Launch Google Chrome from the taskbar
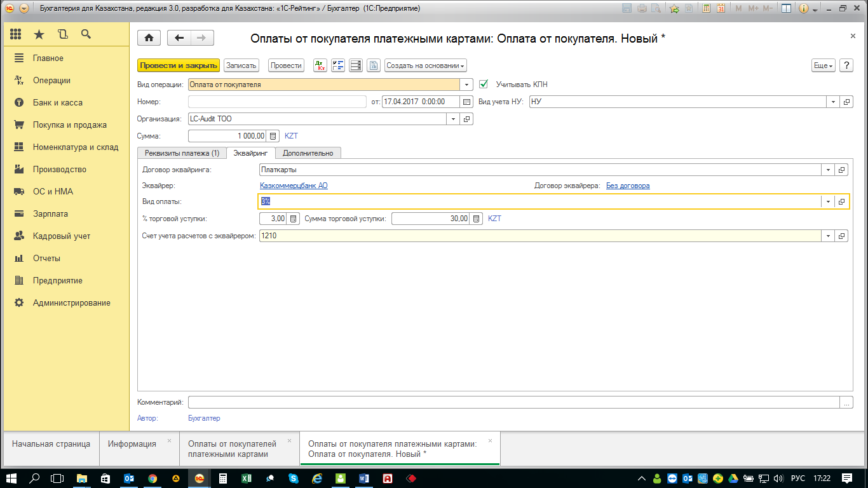The width and height of the screenshot is (868, 488). click(153, 478)
